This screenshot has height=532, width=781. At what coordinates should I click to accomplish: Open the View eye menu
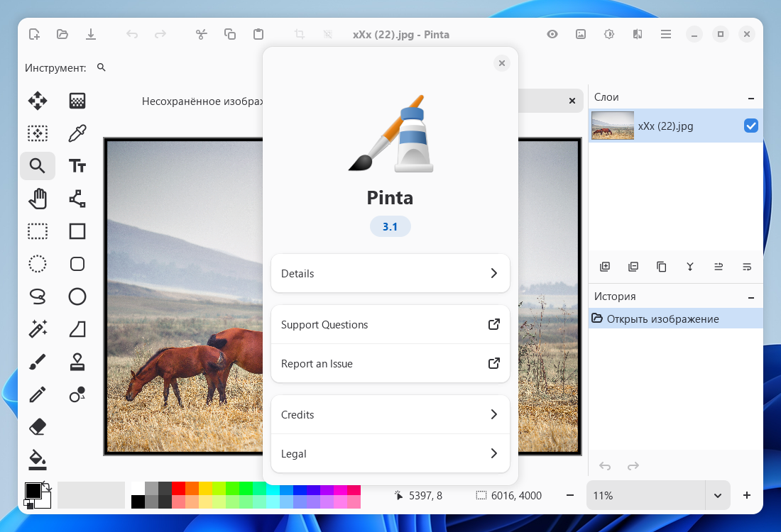[552, 34]
